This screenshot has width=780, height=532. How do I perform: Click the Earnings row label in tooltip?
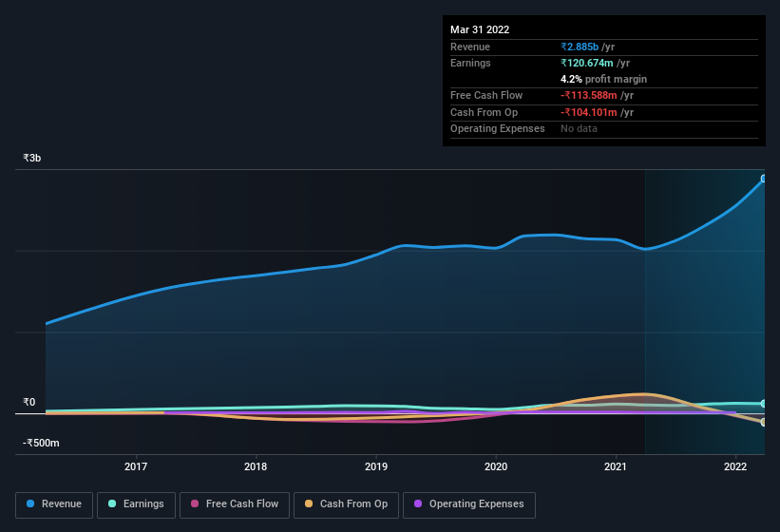pyautogui.click(x=470, y=63)
